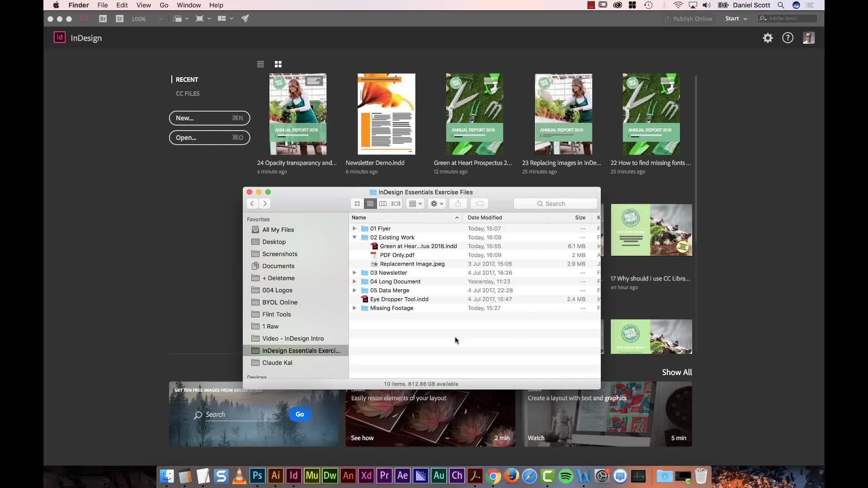Open the Start workspace dropdown

[x=736, y=19]
